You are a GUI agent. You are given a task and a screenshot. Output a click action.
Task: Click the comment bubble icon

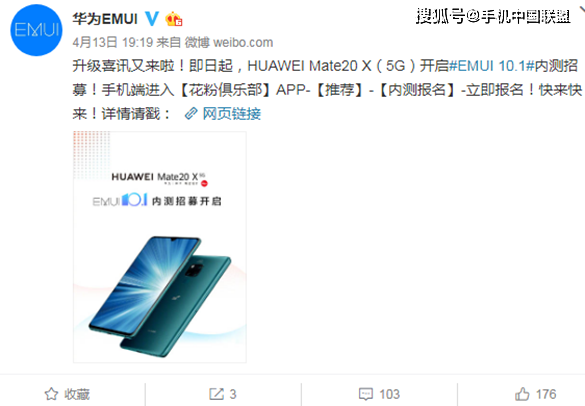[366, 394]
